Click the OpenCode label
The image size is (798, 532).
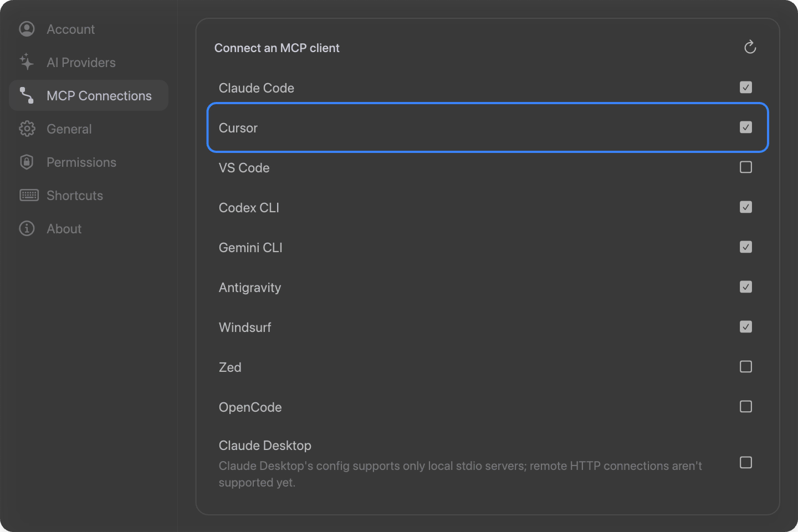[250, 407]
